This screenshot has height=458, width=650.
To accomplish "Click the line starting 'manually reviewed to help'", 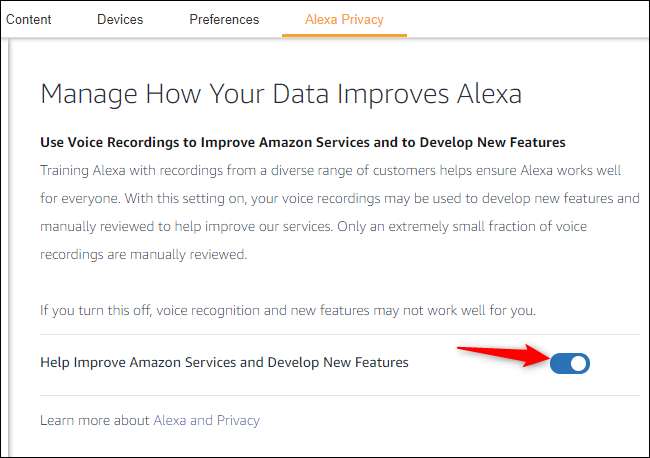I will pos(339,226).
